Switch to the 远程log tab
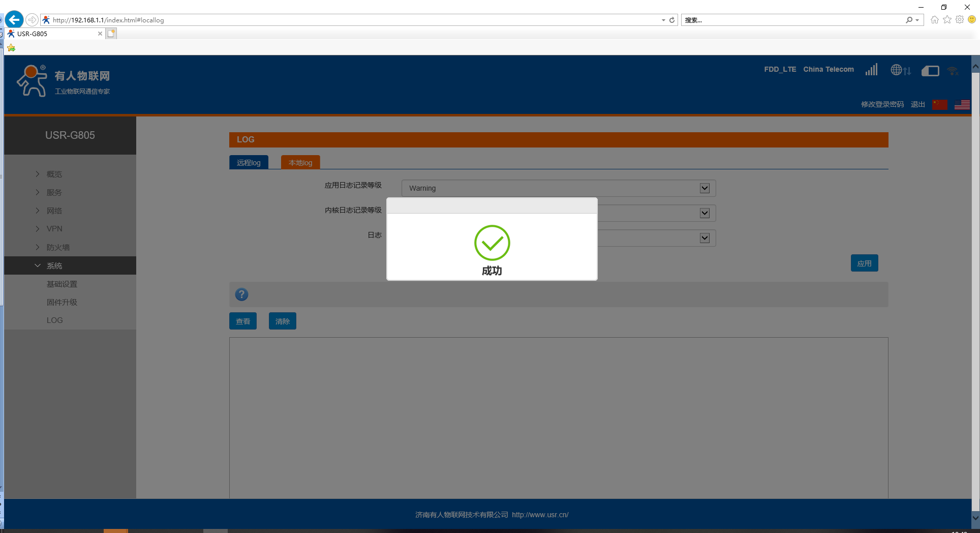Viewport: 980px width, 533px height. pos(249,163)
